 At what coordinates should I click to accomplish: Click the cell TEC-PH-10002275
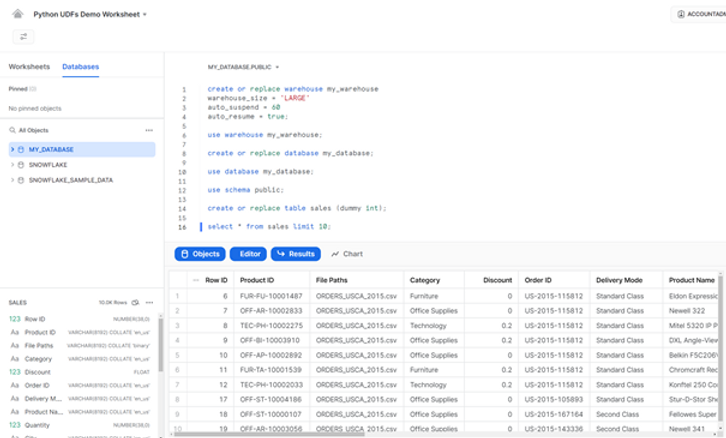tap(271, 325)
